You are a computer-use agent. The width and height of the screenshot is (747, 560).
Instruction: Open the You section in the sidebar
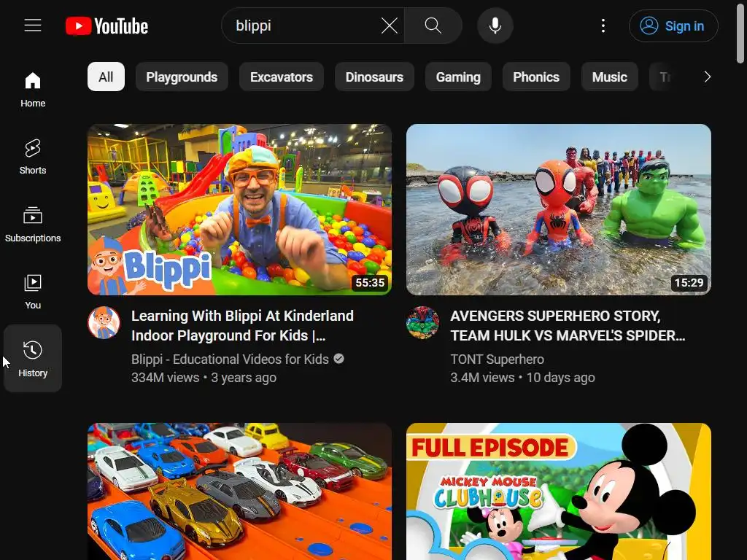point(33,291)
